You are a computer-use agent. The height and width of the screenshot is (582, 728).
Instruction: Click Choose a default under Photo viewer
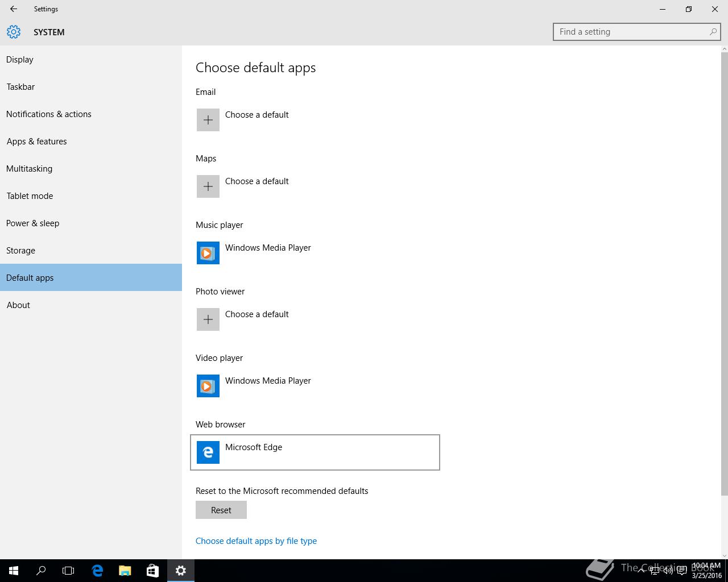click(x=257, y=314)
